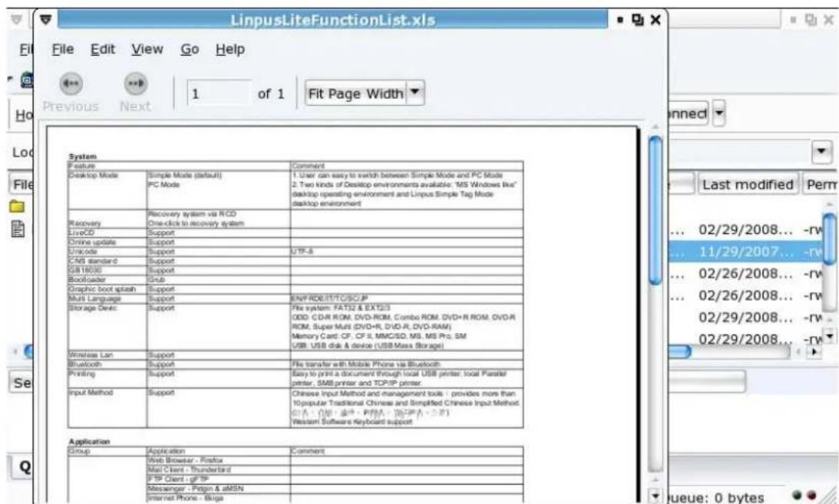Click the page number input field
Image resolution: width=839 pixels, height=504 pixels.
tap(219, 94)
